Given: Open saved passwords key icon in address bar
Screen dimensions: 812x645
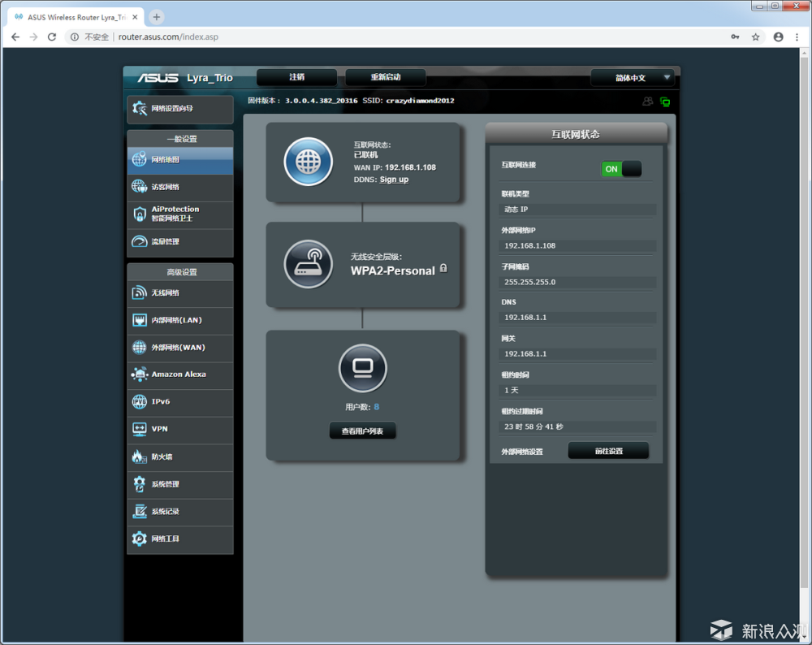Looking at the screenshot, I should pos(735,37).
